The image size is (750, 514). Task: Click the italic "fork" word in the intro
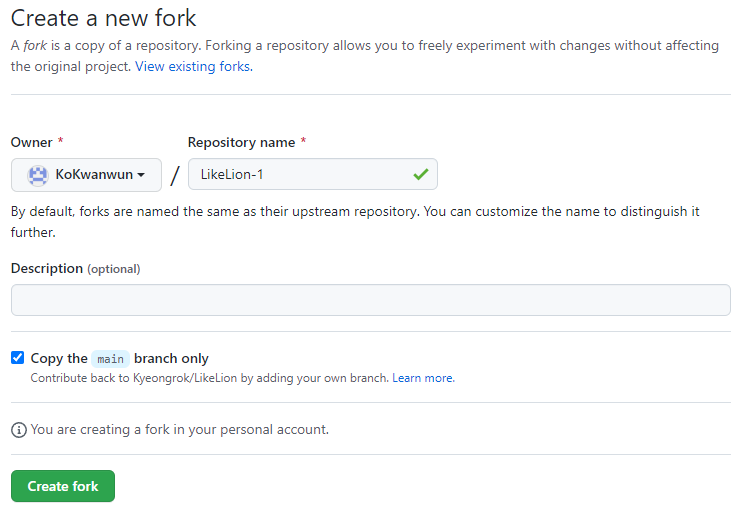coord(35,46)
